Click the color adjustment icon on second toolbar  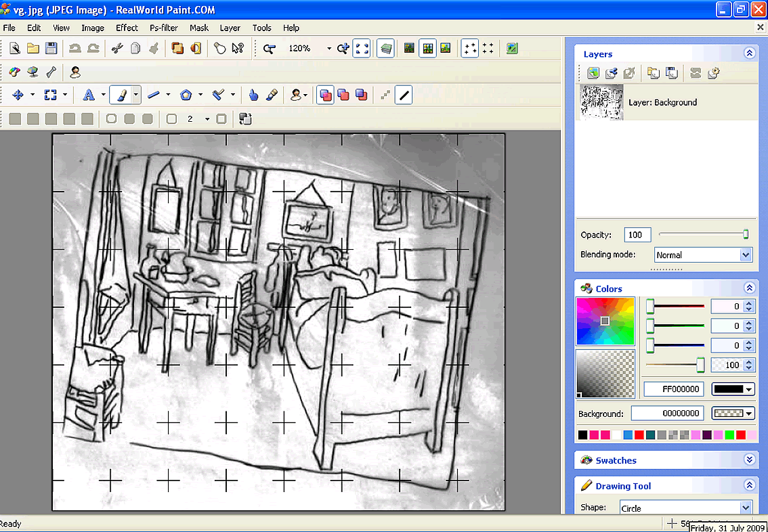15,72
